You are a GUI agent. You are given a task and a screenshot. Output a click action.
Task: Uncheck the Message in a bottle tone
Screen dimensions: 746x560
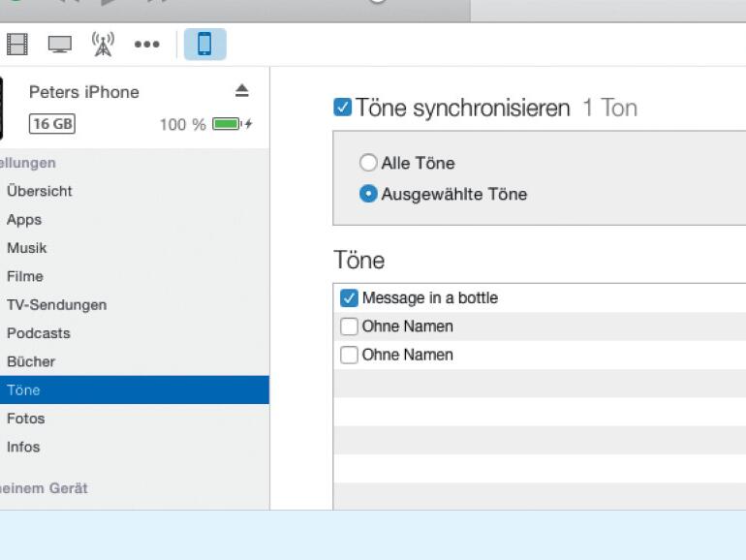[349, 297]
